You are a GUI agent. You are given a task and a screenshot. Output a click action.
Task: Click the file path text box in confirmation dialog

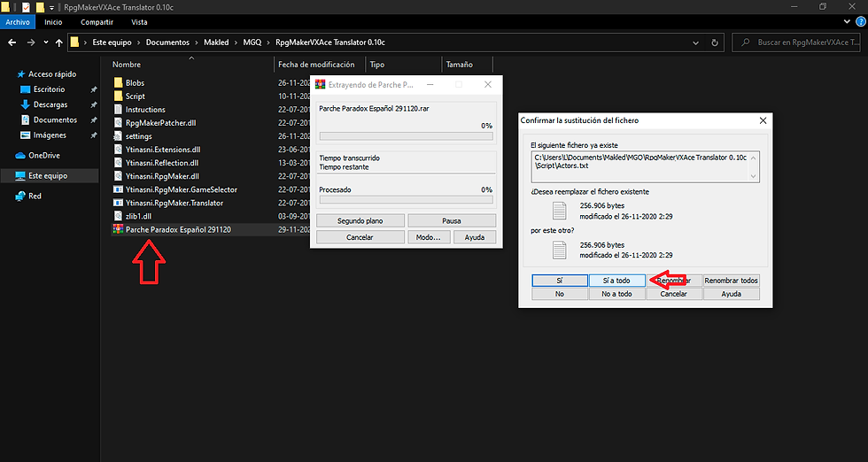(x=645, y=166)
